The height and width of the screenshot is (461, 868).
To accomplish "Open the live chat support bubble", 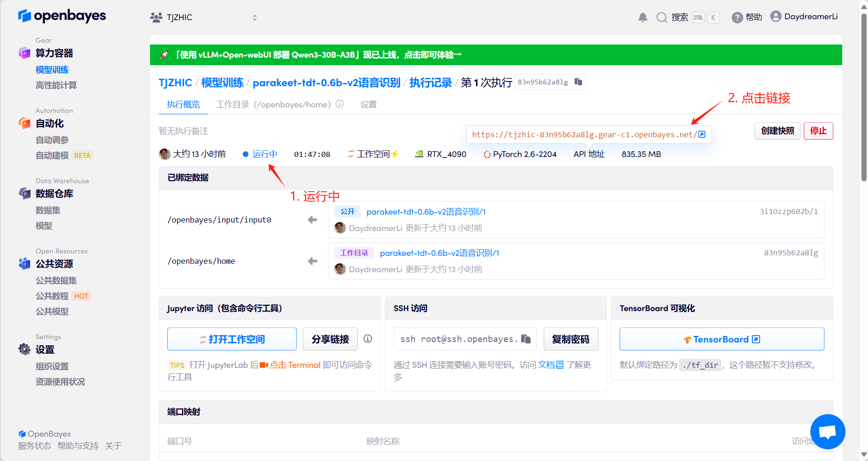I will 827,431.
